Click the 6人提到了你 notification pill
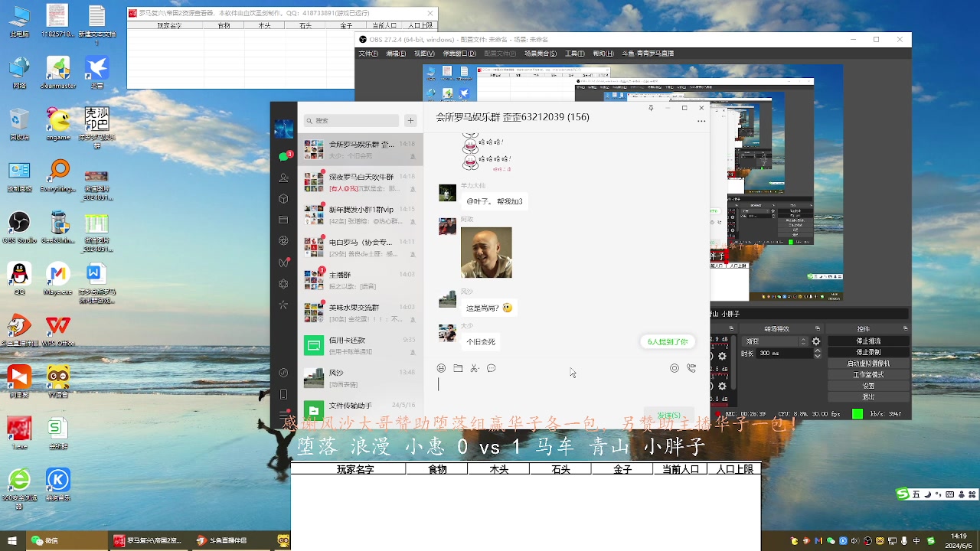The width and height of the screenshot is (980, 551). [x=668, y=342]
